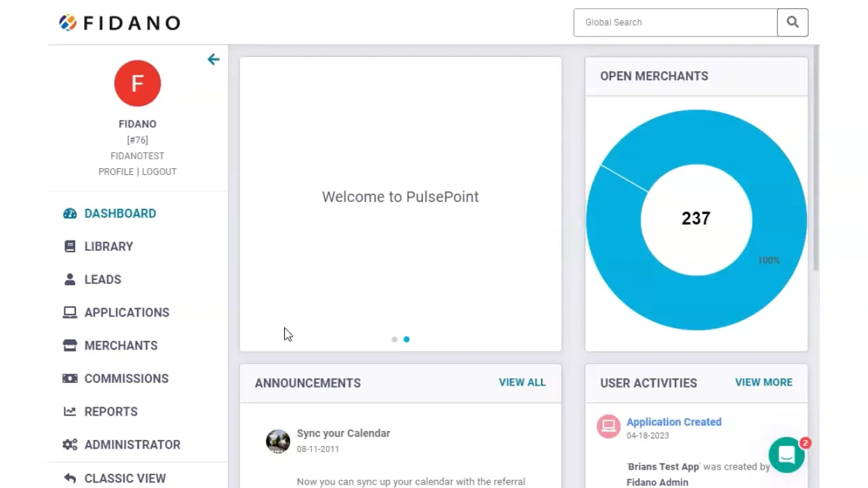
Task: Open the Application Created activity link
Action: (x=674, y=422)
